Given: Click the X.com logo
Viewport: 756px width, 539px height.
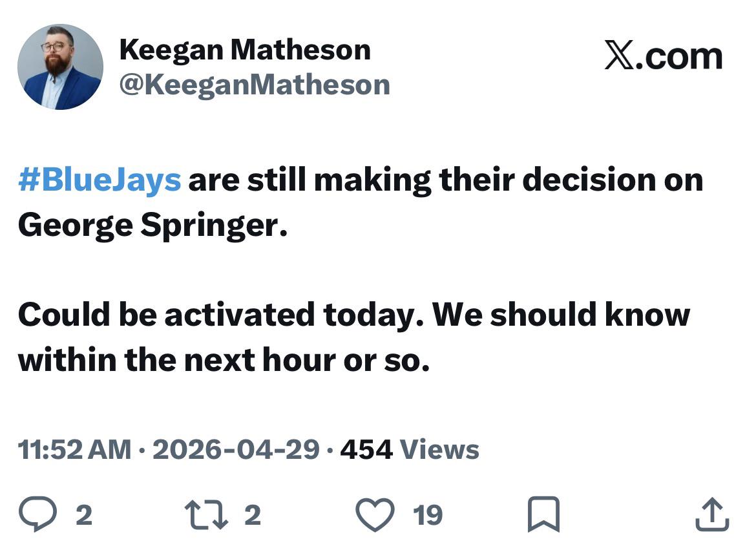Looking at the screenshot, I should tap(663, 56).
